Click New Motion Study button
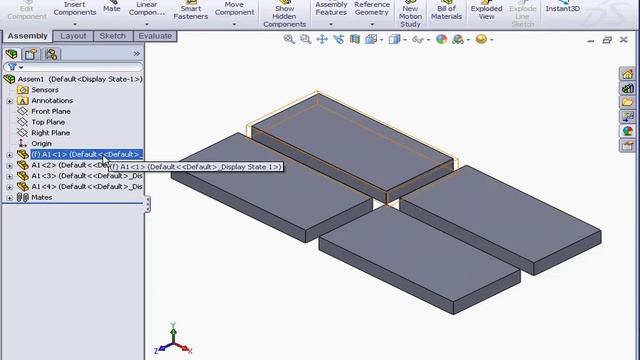 (x=410, y=14)
